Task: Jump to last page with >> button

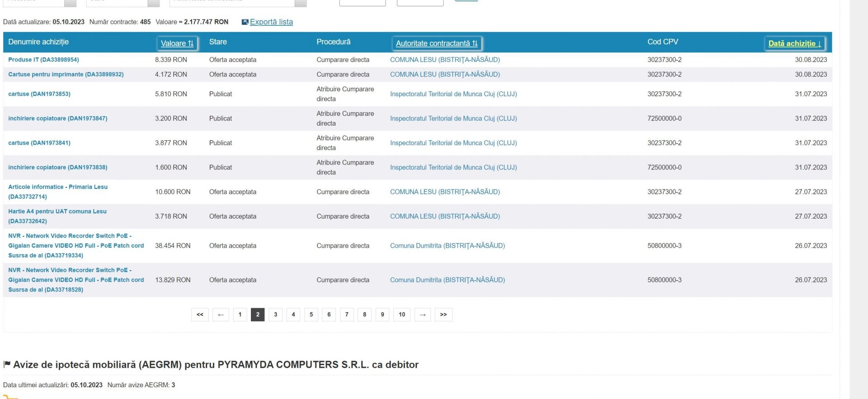Action: pyautogui.click(x=443, y=315)
